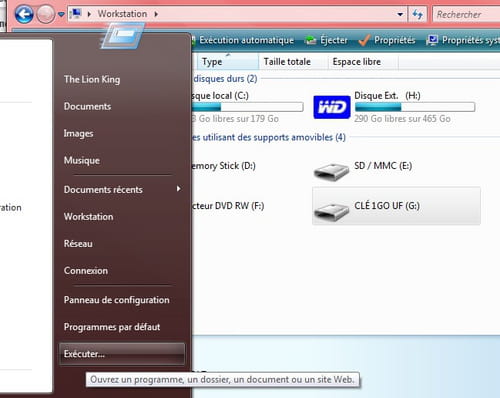
Task: Click Propriétés système toolbar item
Action: tap(463, 40)
